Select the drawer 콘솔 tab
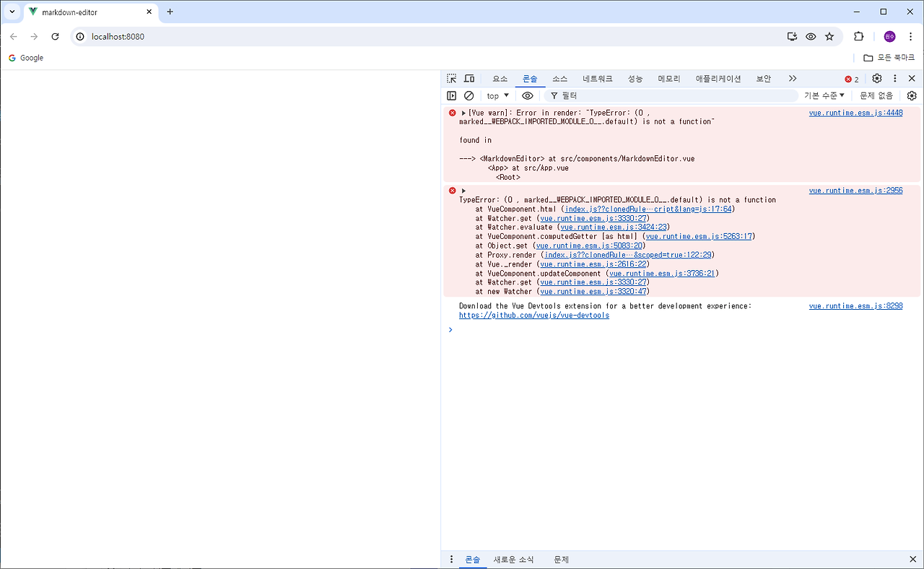924x569 pixels. 473,560
